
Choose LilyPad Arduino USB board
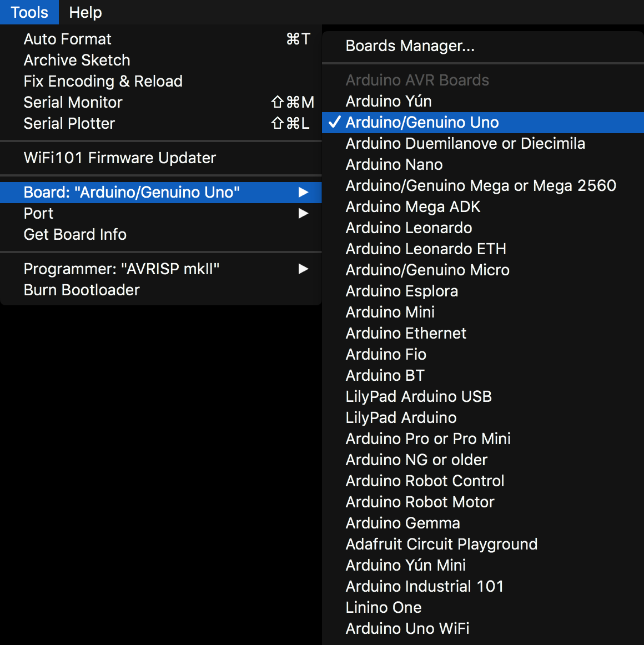418,396
